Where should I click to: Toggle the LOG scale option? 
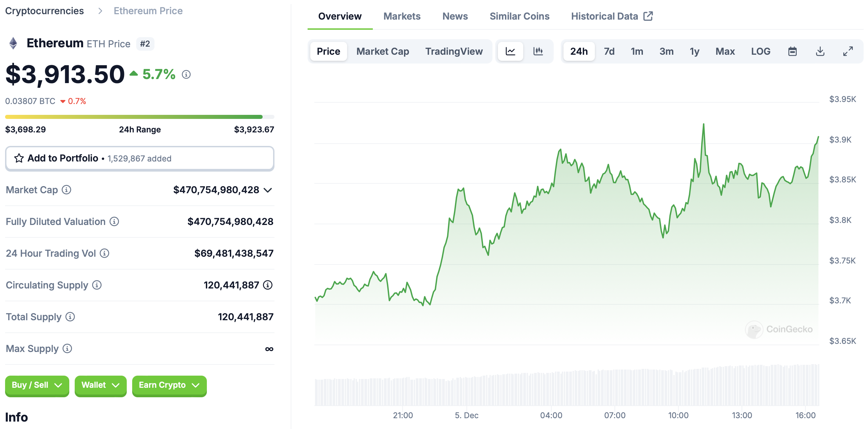(x=761, y=51)
